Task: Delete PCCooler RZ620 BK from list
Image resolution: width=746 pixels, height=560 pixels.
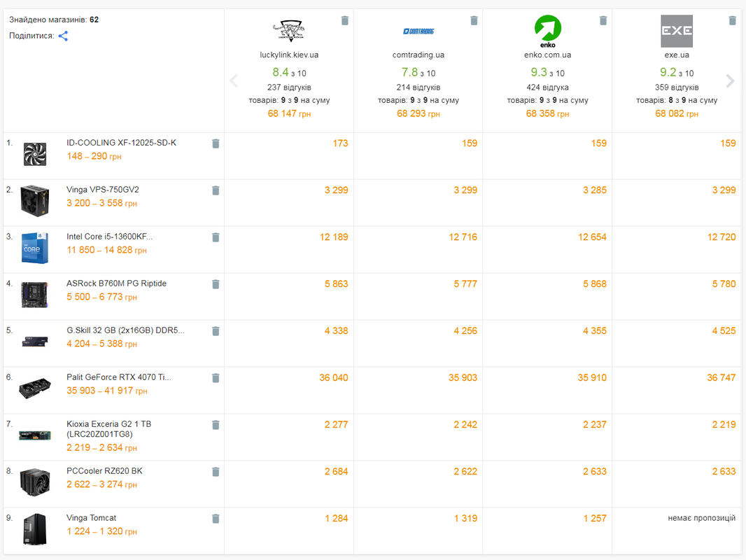Action: pos(216,472)
